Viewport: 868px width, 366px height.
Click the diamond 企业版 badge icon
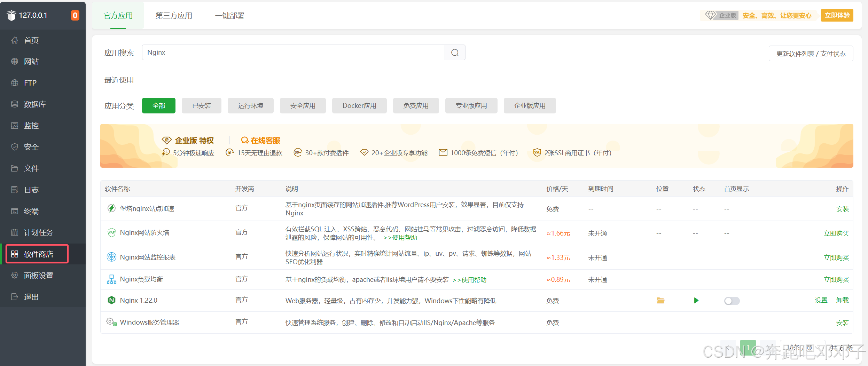click(x=710, y=15)
